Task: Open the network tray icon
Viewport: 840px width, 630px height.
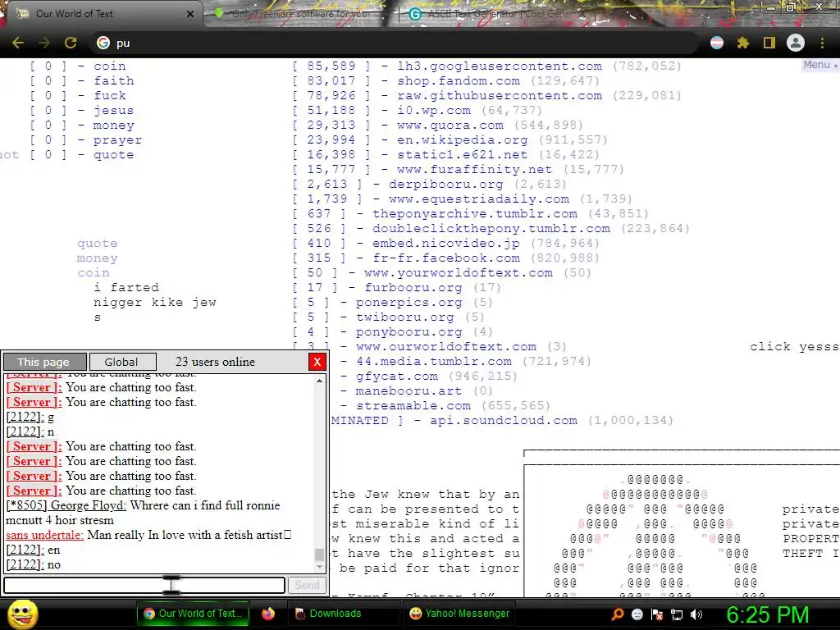Action: coord(677,614)
